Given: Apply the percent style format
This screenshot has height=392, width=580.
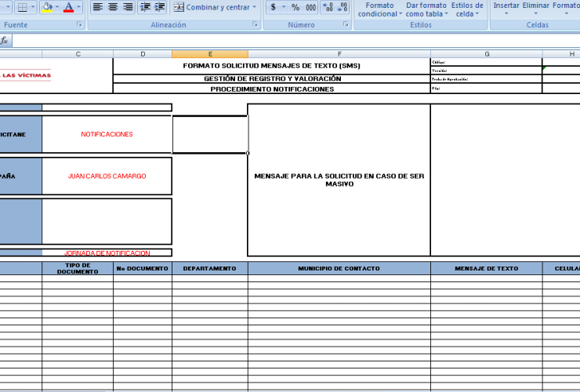Looking at the screenshot, I should tap(295, 7).
